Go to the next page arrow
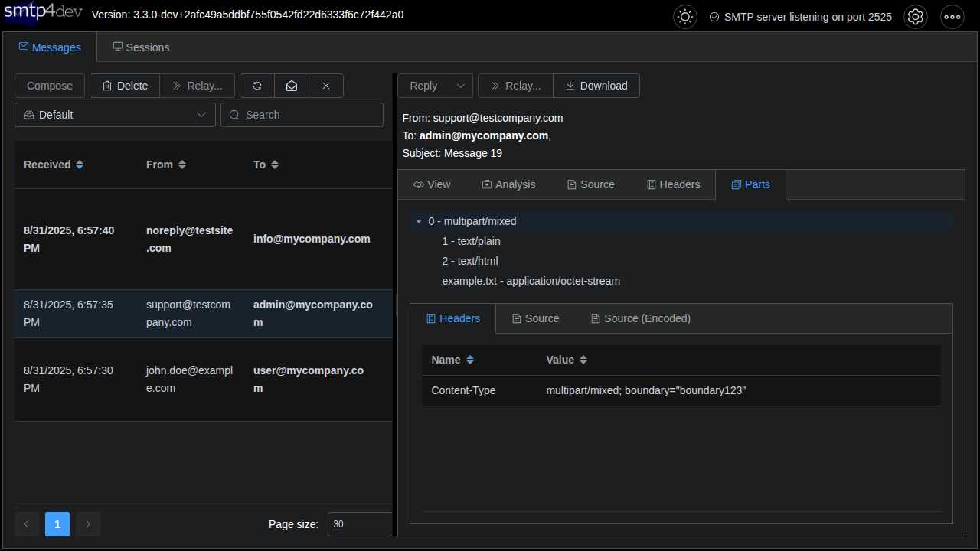The width and height of the screenshot is (980, 551). tap(88, 524)
